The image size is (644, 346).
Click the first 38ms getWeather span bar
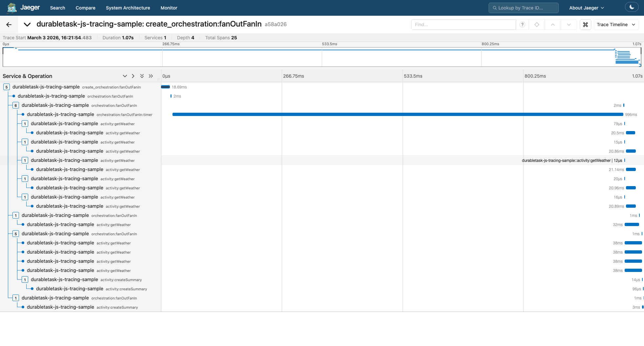click(x=633, y=243)
